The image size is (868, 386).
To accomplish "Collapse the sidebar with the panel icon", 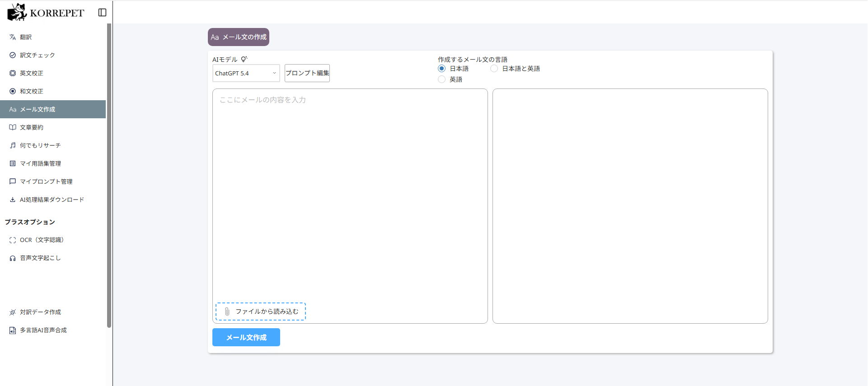I will click(103, 13).
